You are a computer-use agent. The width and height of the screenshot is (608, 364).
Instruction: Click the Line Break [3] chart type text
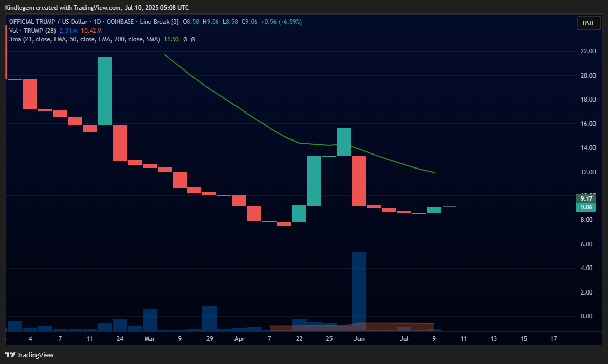[x=159, y=22]
